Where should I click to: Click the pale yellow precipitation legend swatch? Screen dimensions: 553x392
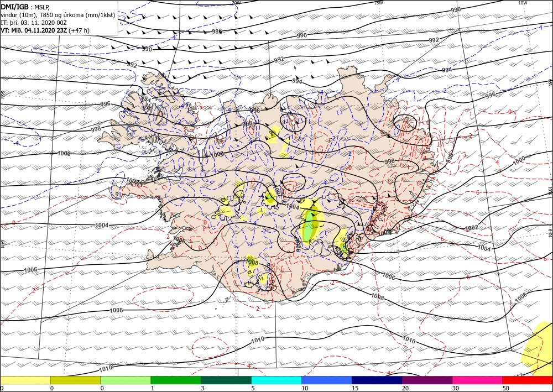[x=25, y=380]
